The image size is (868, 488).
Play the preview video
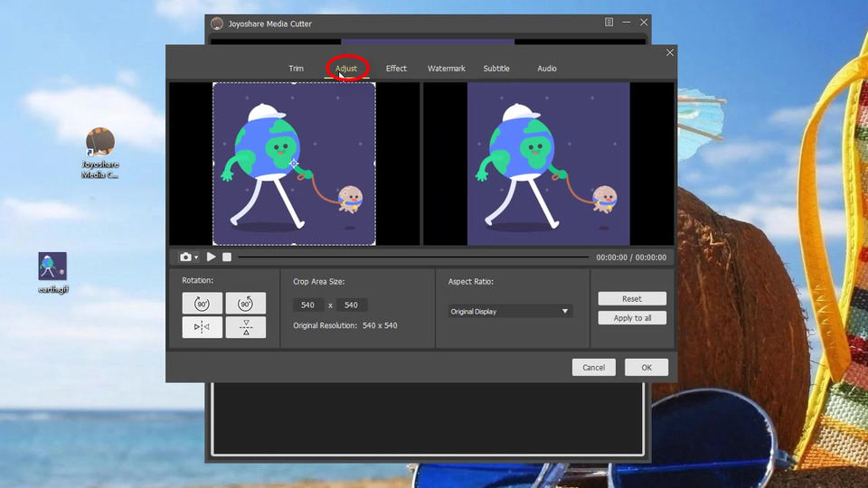211,257
